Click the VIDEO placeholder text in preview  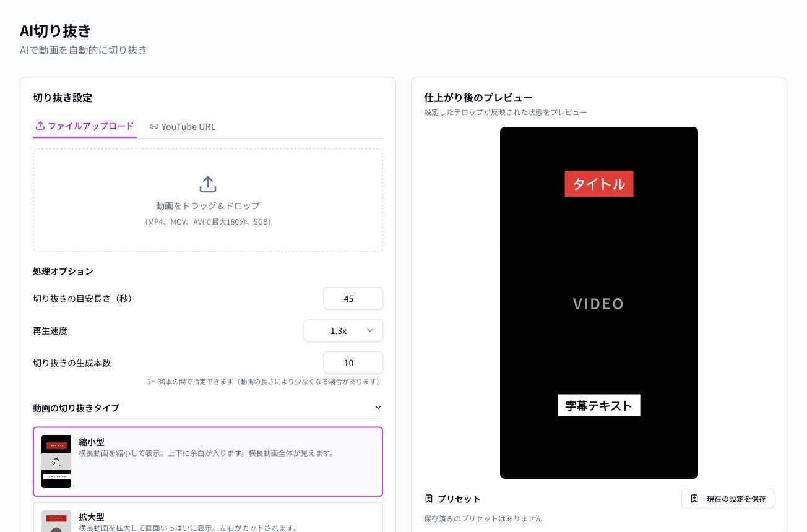point(598,304)
